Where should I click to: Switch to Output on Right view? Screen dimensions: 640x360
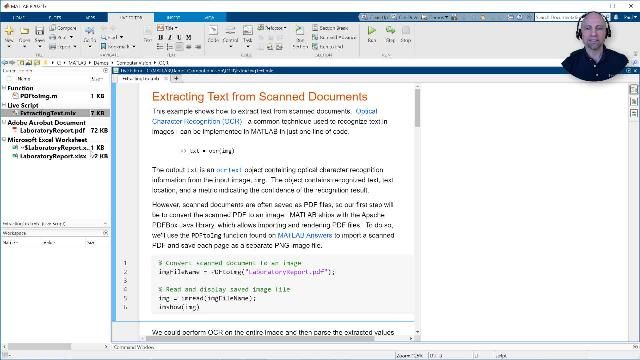(x=633, y=89)
